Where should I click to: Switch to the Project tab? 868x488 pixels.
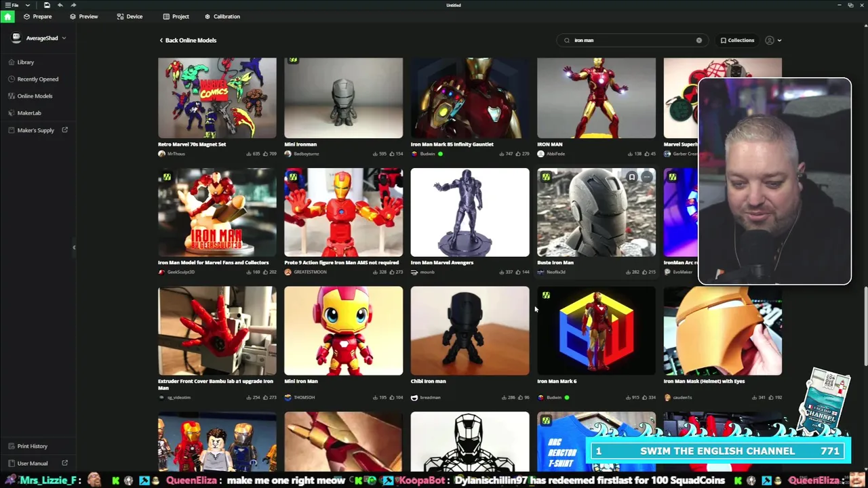176,16
